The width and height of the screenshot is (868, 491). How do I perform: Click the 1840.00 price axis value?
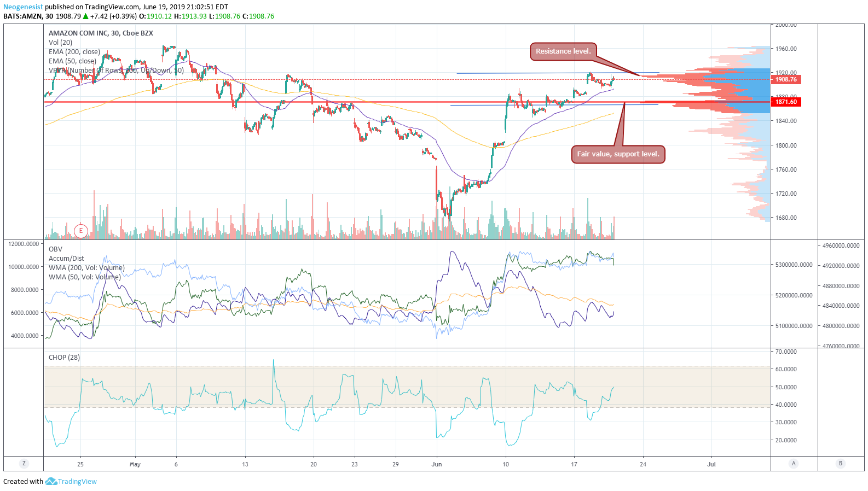(x=786, y=121)
